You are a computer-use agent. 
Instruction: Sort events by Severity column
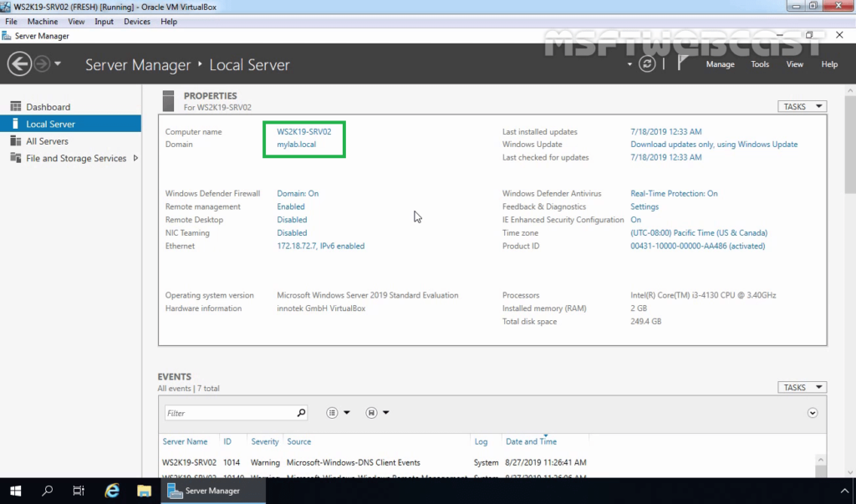(x=265, y=441)
